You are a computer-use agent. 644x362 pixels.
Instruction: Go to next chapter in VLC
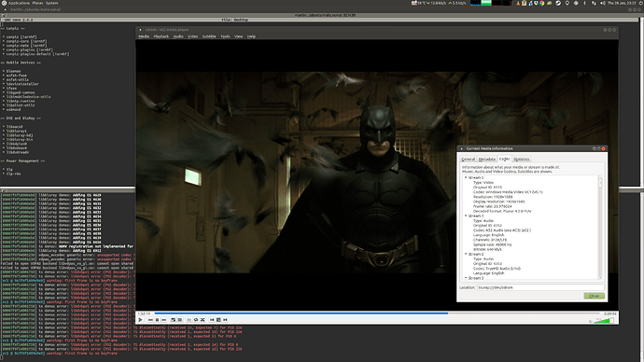click(x=225, y=320)
